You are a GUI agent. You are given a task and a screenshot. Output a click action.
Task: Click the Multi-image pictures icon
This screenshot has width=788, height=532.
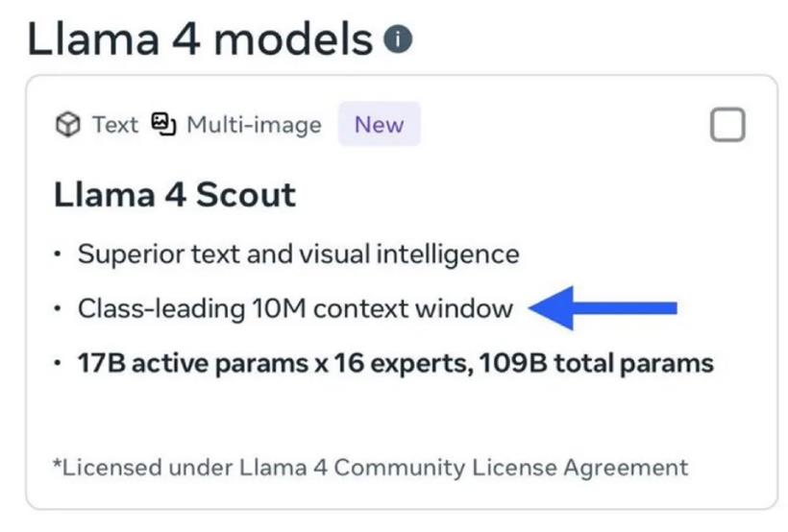coord(163,124)
